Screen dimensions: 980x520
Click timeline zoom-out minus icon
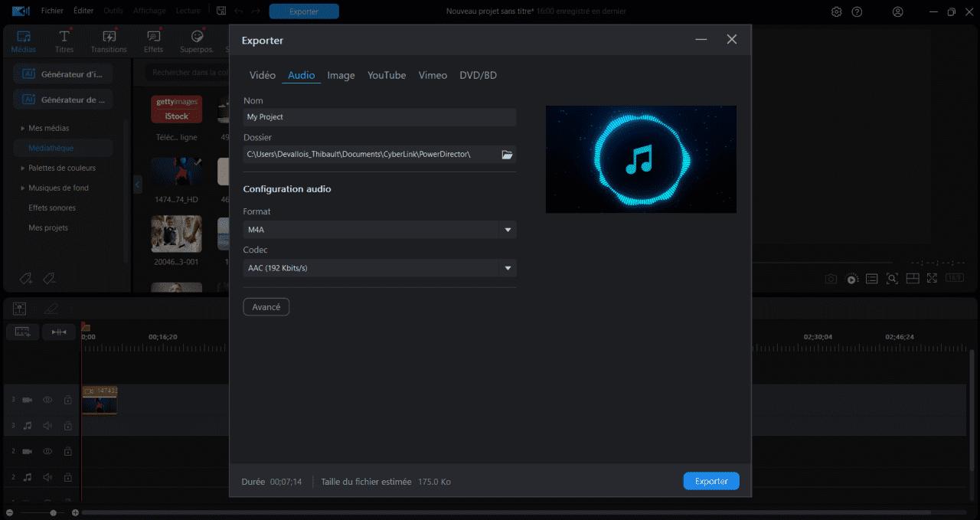pyautogui.click(x=9, y=512)
